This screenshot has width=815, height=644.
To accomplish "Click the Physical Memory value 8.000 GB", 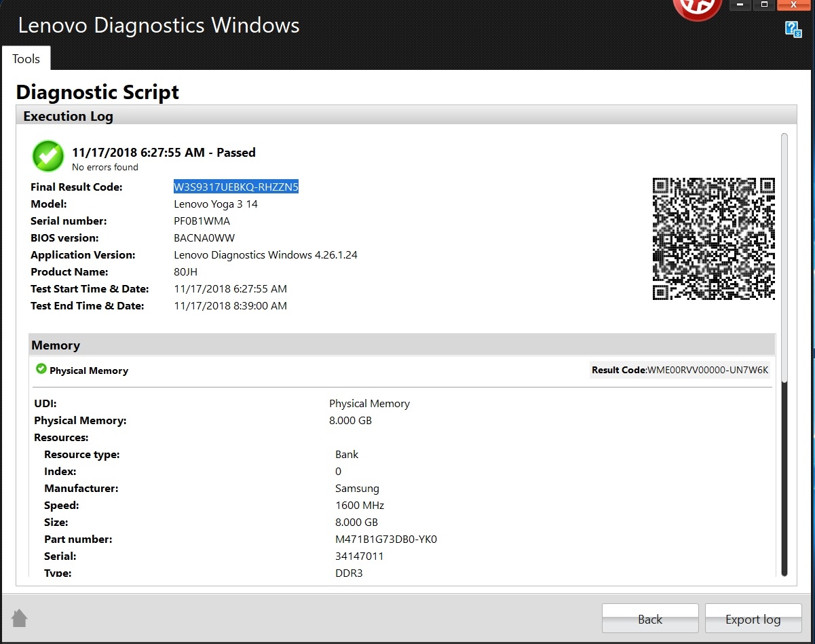I will point(351,420).
